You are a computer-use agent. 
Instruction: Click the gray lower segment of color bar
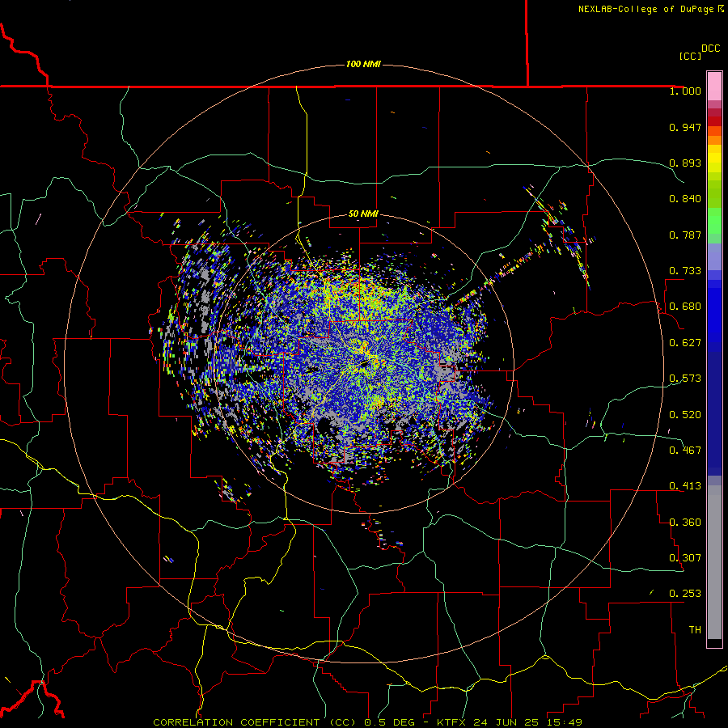point(714,562)
